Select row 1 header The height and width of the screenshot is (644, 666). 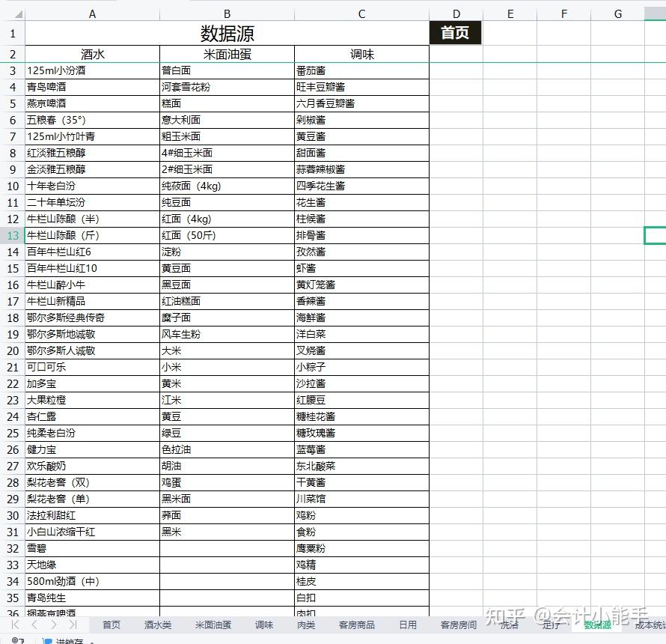pos(12,33)
